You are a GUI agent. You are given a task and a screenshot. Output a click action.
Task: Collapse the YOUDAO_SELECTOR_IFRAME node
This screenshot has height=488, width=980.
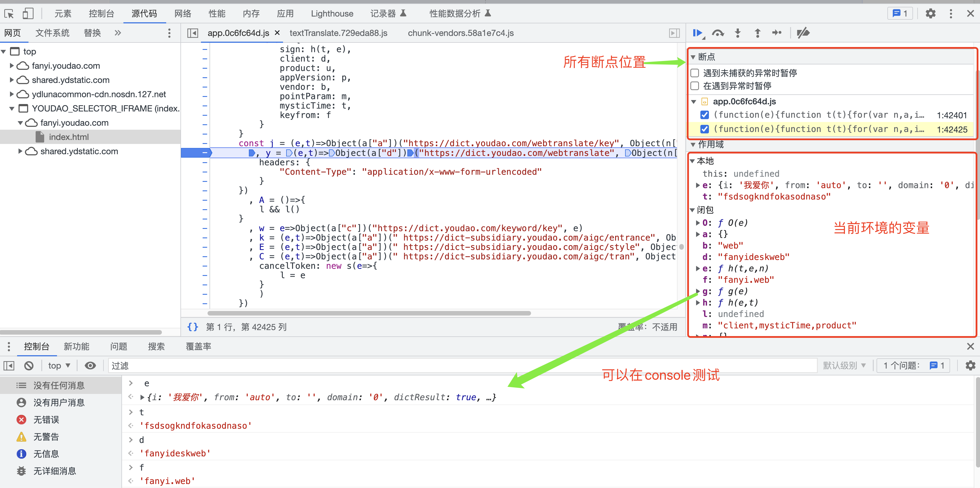[11, 109]
